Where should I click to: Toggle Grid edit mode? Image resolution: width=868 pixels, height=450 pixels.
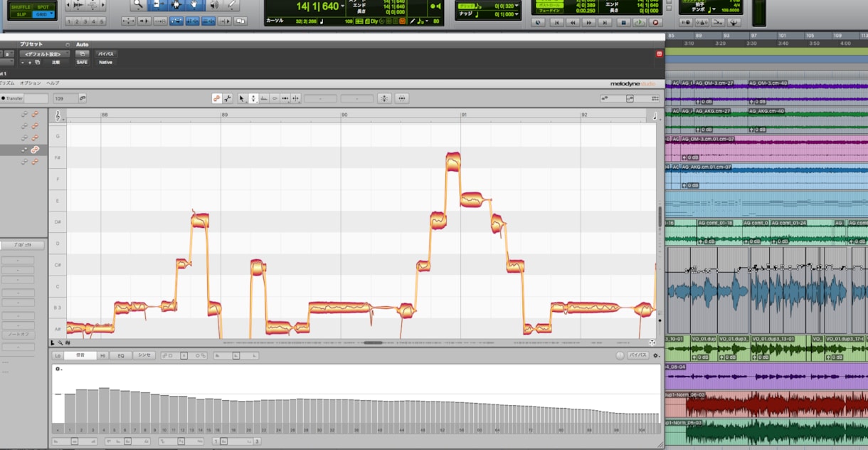click(43, 14)
